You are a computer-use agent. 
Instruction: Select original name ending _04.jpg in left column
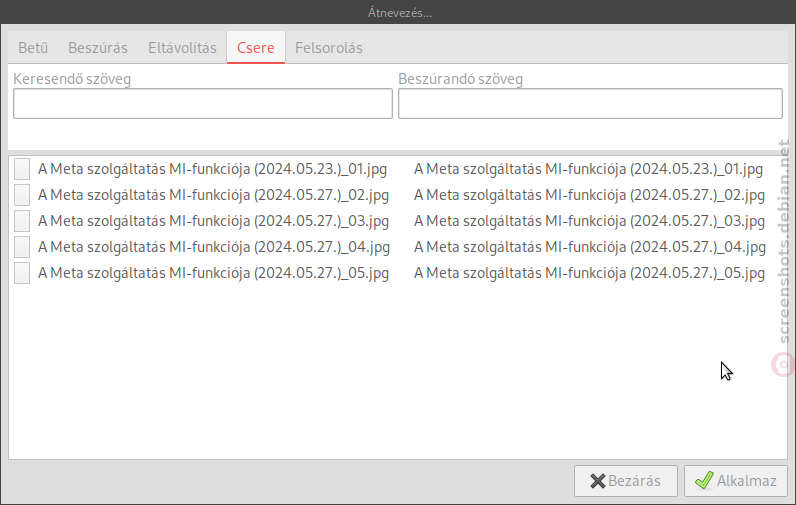(x=214, y=247)
